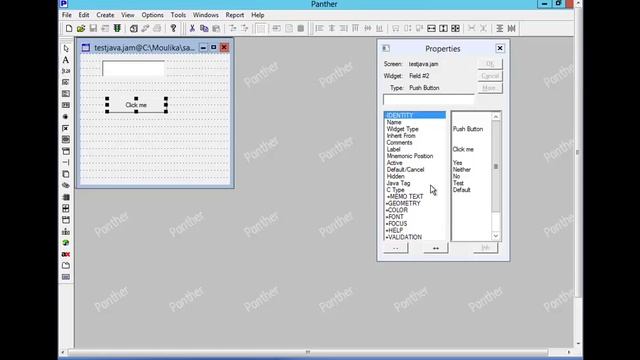Viewport: 640px width, 360px height.
Task: Select the tab folder widget tool at palette bottom
Action: (x=66, y=265)
